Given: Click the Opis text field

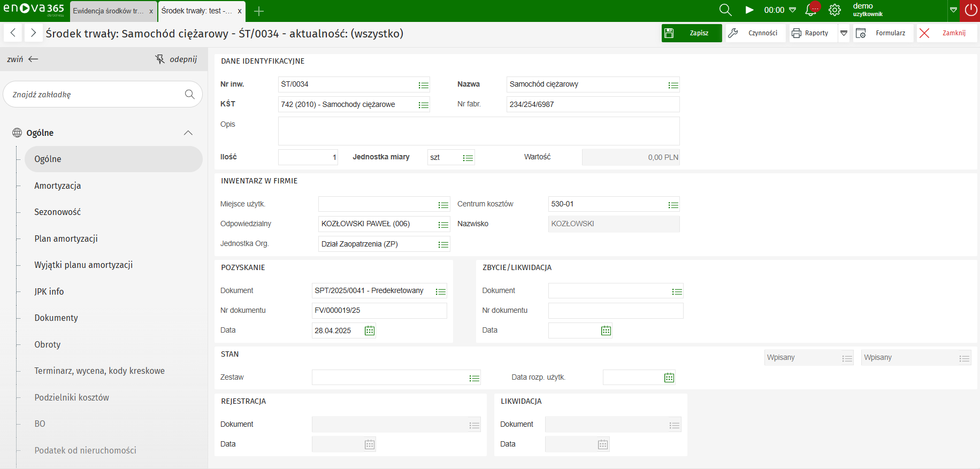Looking at the screenshot, I should [478, 131].
